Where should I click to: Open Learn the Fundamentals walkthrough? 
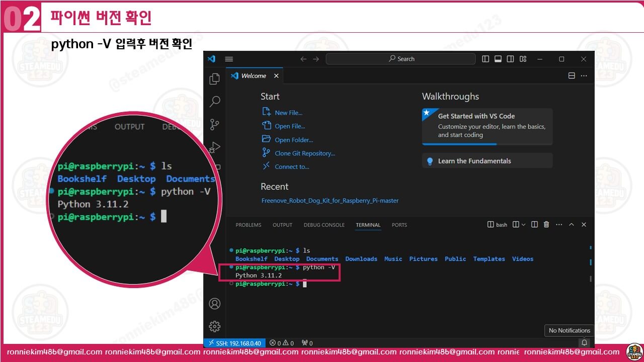(487, 161)
